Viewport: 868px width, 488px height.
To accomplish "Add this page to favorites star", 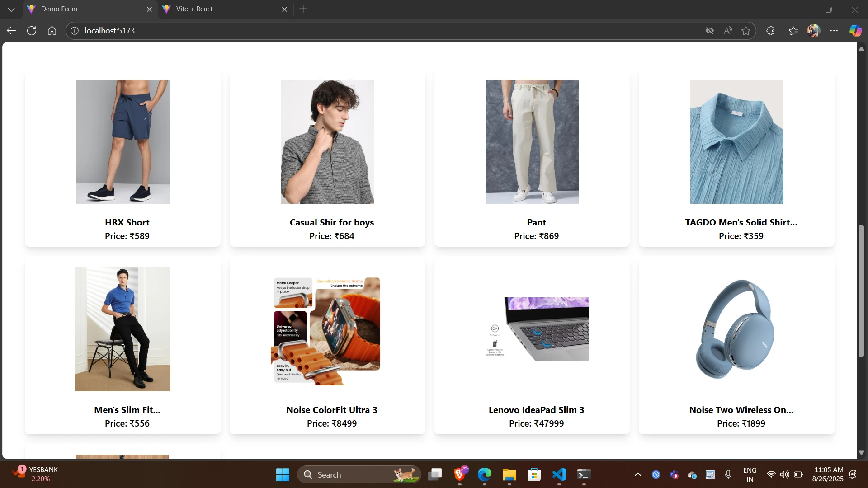I will click(746, 31).
